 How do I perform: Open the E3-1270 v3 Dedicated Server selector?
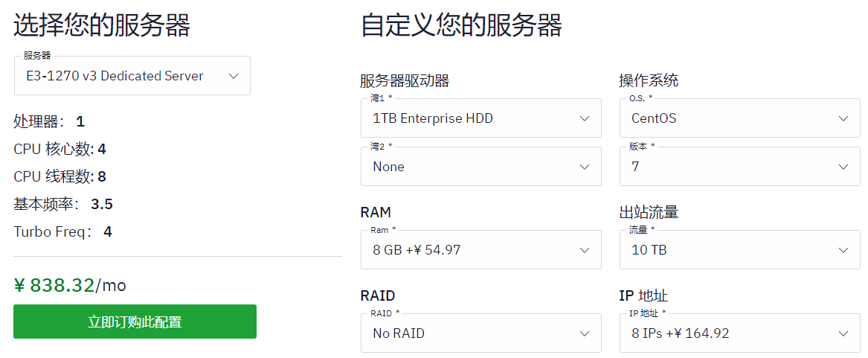click(132, 75)
